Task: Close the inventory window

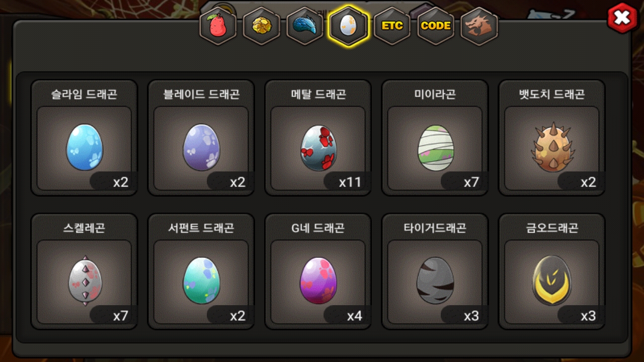Action: pyautogui.click(x=622, y=18)
